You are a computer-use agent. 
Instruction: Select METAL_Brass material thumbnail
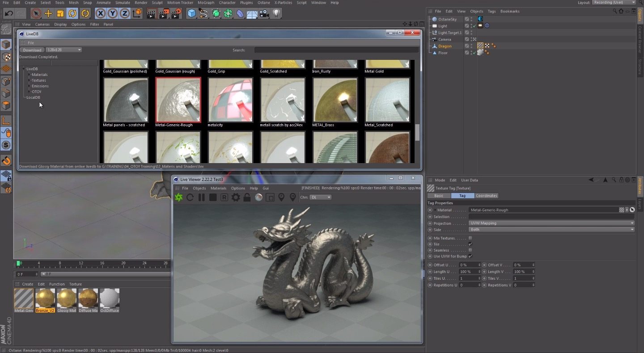(335, 100)
